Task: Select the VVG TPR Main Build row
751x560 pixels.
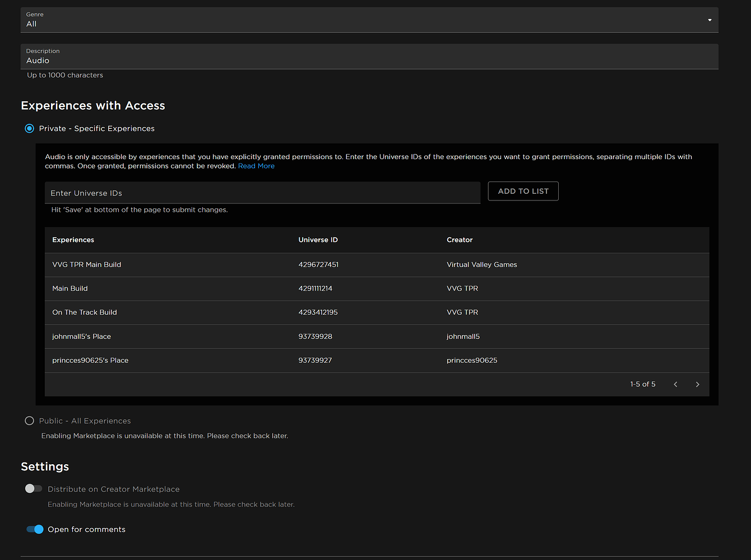Action: [x=87, y=264]
